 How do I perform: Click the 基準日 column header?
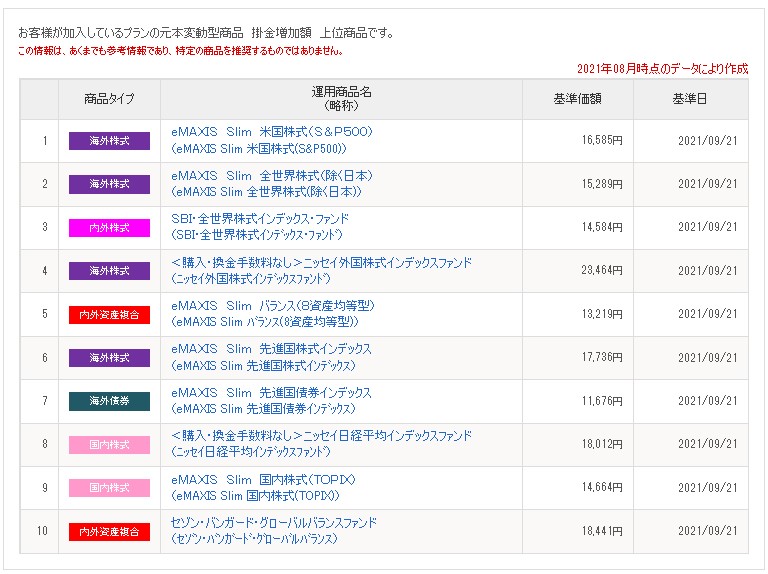click(x=690, y=99)
